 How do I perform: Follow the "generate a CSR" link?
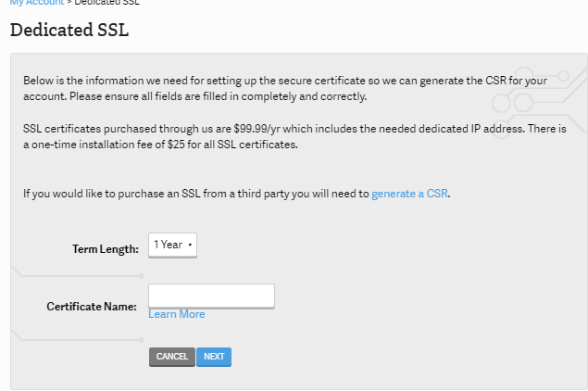(x=409, y=194)
